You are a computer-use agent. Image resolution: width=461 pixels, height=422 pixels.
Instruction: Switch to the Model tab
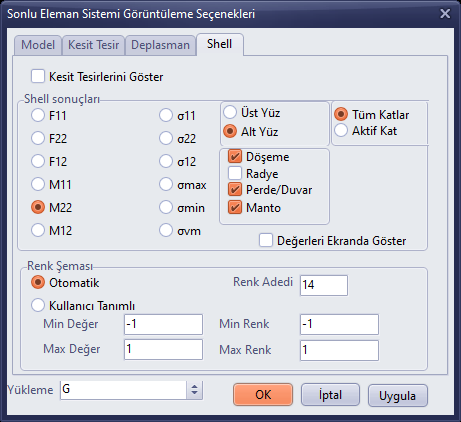38,45
